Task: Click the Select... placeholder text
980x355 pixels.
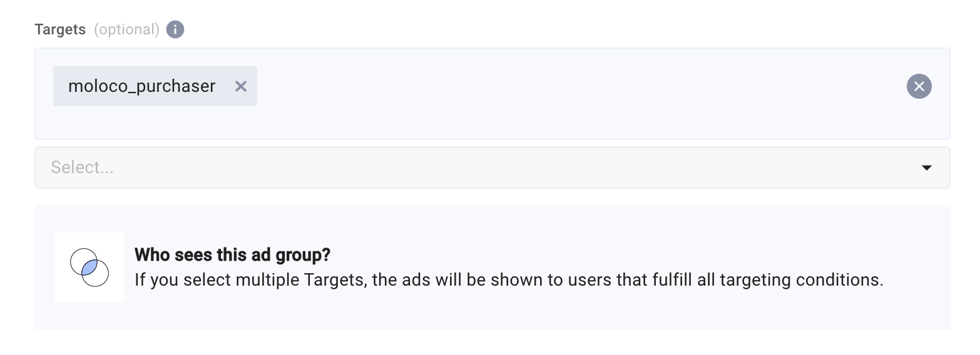Action: [82, 167]
